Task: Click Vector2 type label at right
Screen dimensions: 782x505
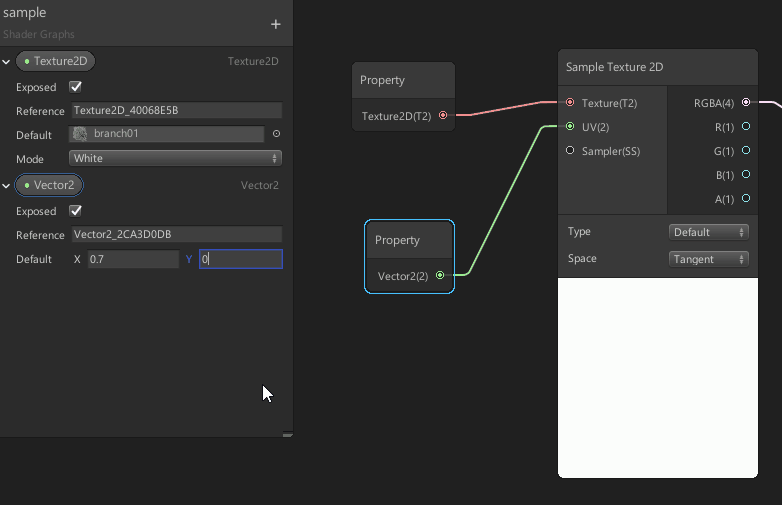Action: point(259,185)
